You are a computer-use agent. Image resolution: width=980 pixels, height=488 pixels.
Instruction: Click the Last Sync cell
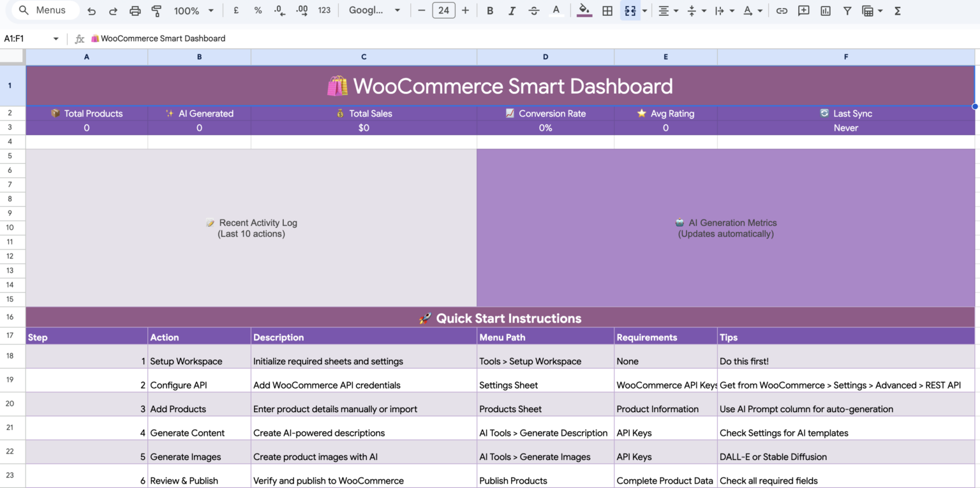[x=846, y=114]
